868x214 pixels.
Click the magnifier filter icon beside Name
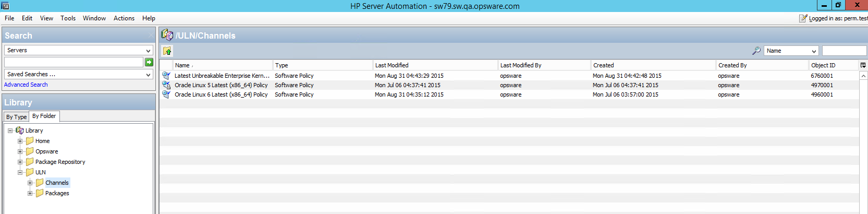[756, 51]
